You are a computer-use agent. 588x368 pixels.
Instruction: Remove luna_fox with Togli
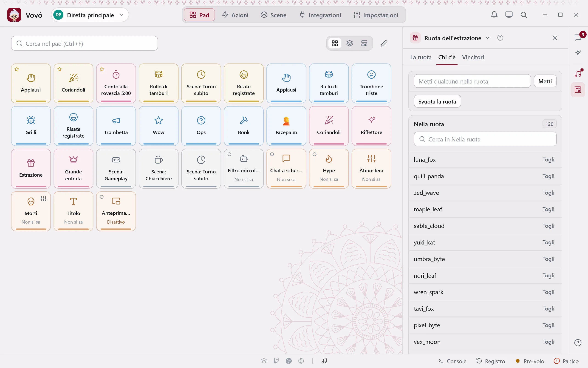pyautogui.click(x=548, y=159)
